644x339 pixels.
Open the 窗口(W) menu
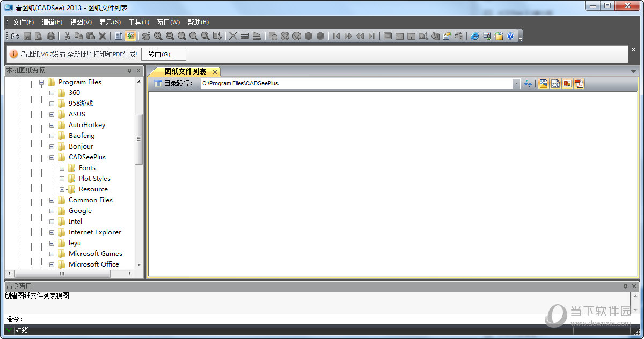click(x=168, y=22)
